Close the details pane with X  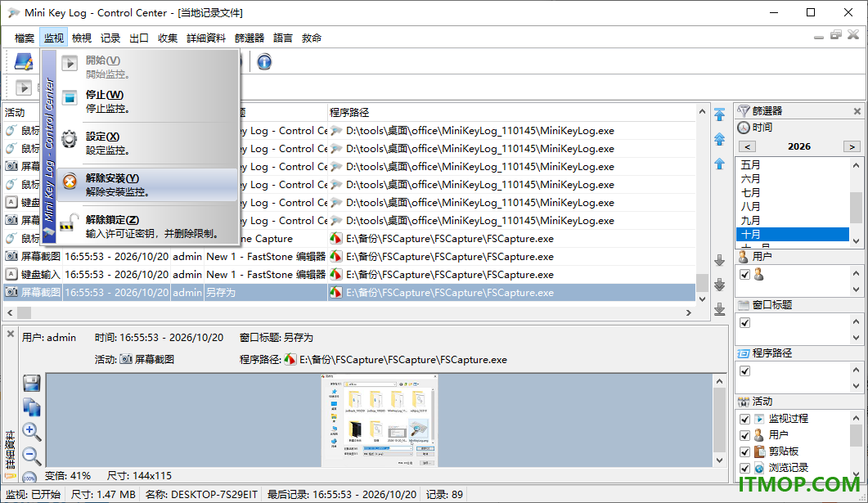click(11, 335)
